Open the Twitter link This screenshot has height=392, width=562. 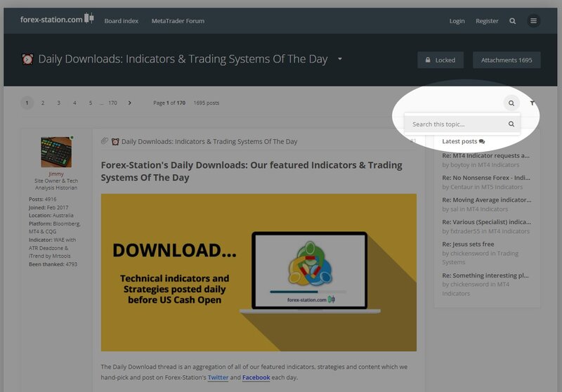pos(218,377)
